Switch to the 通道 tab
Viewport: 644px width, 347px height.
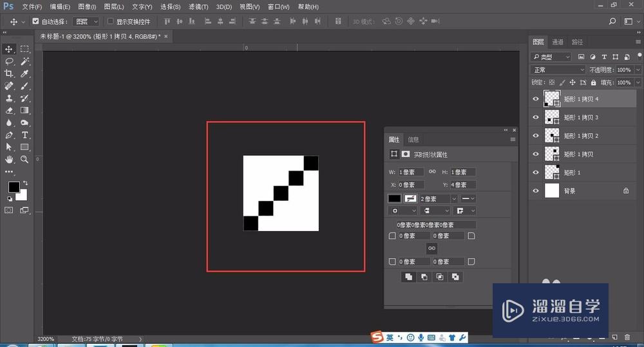pyautogui.click(x=558, y=42)
